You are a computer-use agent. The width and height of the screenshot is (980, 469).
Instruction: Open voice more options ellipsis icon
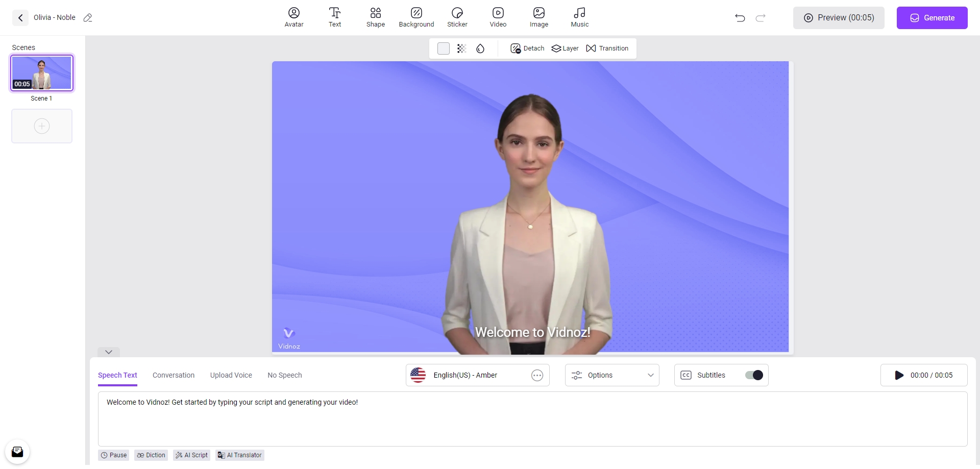(537, 375)
